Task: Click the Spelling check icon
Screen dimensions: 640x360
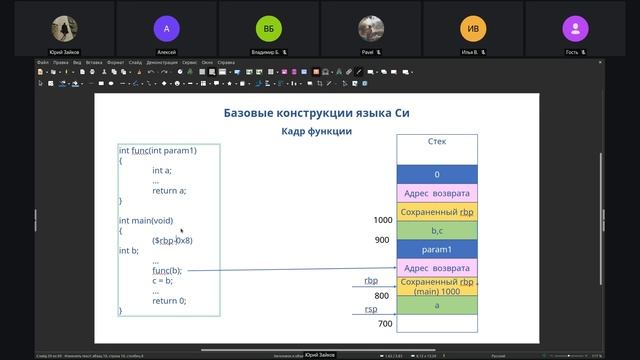Action: click(x=190, y=72)
